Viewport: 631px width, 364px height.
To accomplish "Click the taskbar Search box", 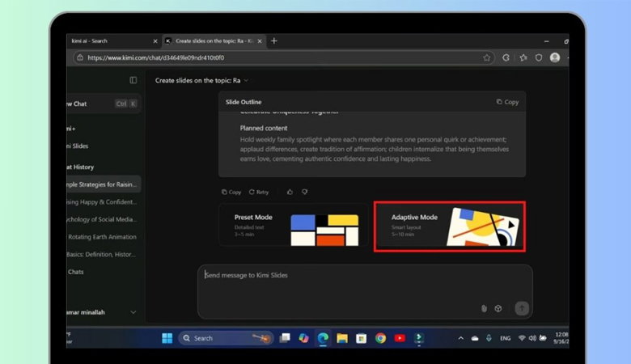I will [x=226, y=338].
